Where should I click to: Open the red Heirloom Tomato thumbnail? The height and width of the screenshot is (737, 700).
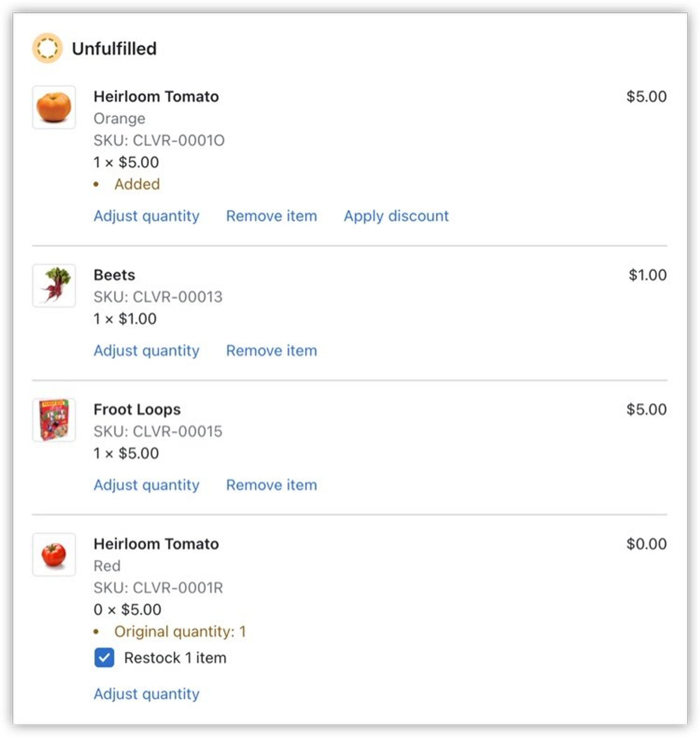coord(54,555)
